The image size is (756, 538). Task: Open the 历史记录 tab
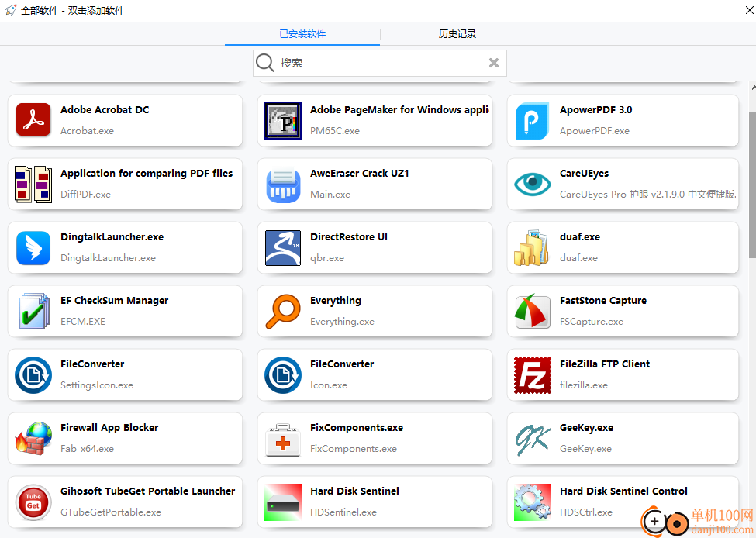pyautogui.click(x=457, y=34)
